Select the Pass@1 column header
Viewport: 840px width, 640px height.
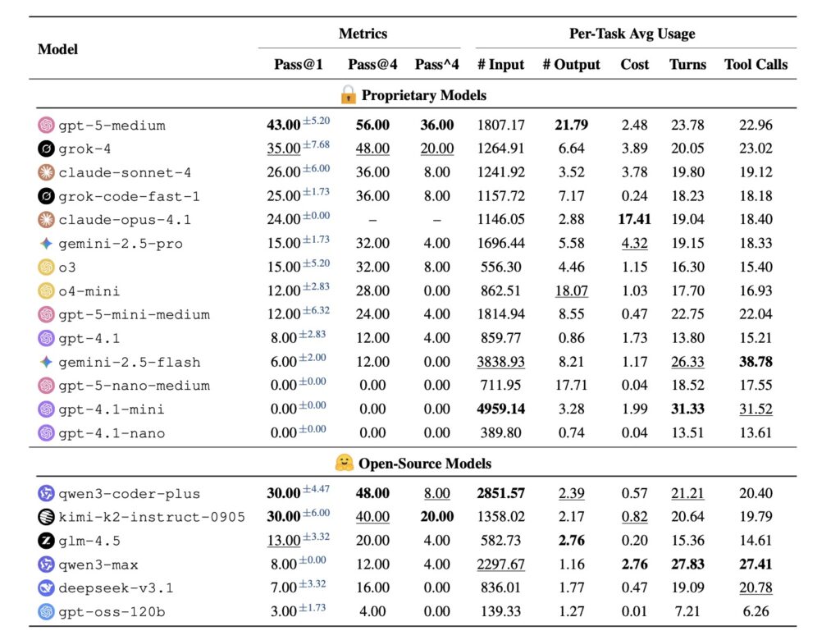pos(299,64)
